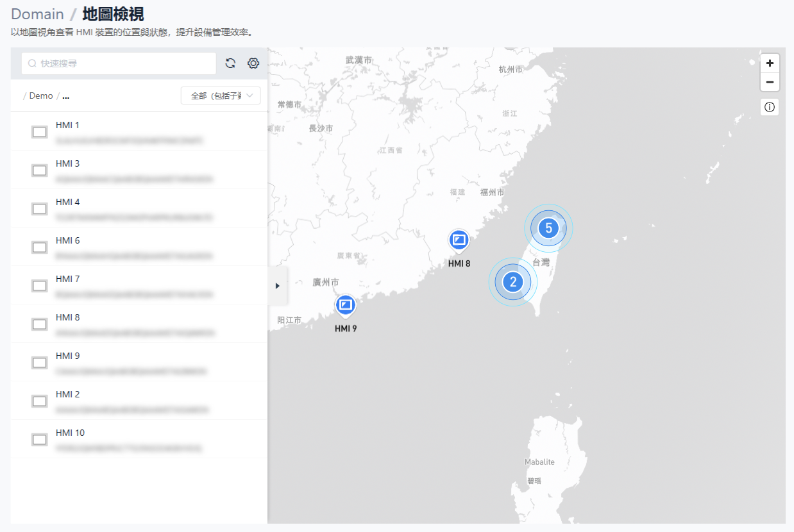This screenshot has height=532, width=794.
Task: Open the 全部（包括子群組）filter dropdown
Action: point(221,96)
